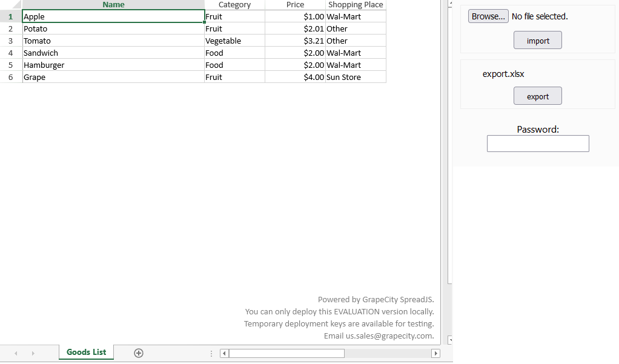
Task: Select the Name column header
Action: (113, 5)
